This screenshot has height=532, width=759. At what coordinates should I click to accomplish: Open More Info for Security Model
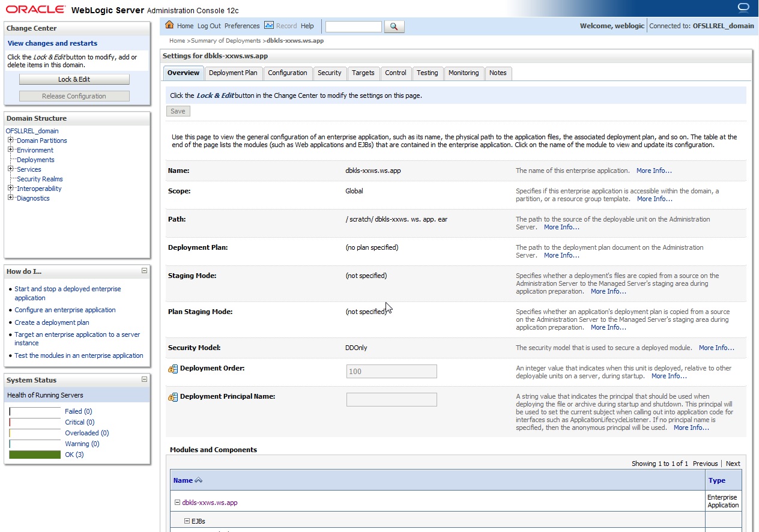coord(716,348)
